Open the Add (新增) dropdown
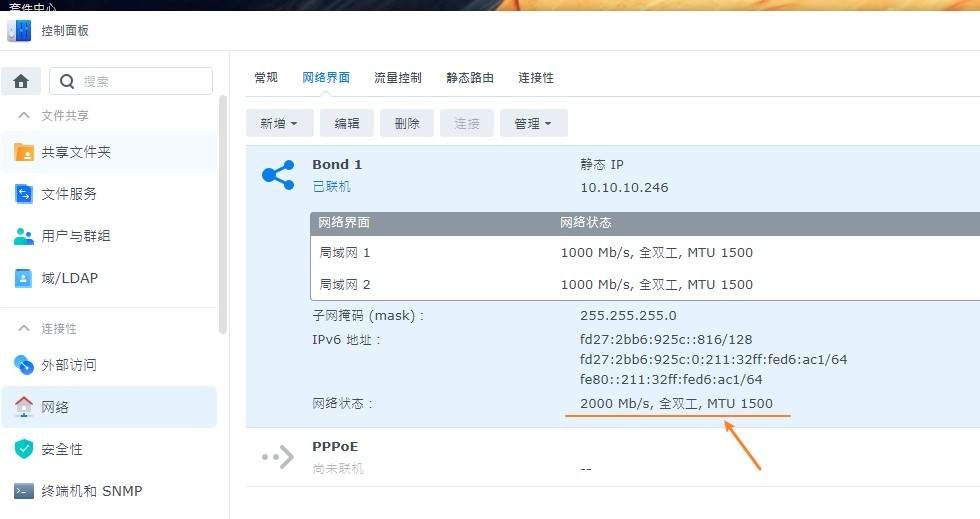 pyautogui.click(x=279, y=123)
